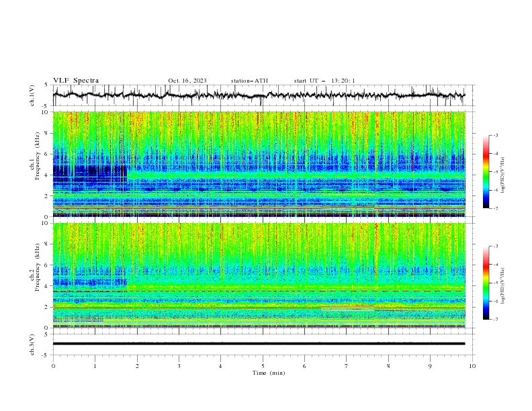Click the ch.1 "Frequency (kHz)" axis label
Screen dimensions: 532x411
click(x=38, y=156)
